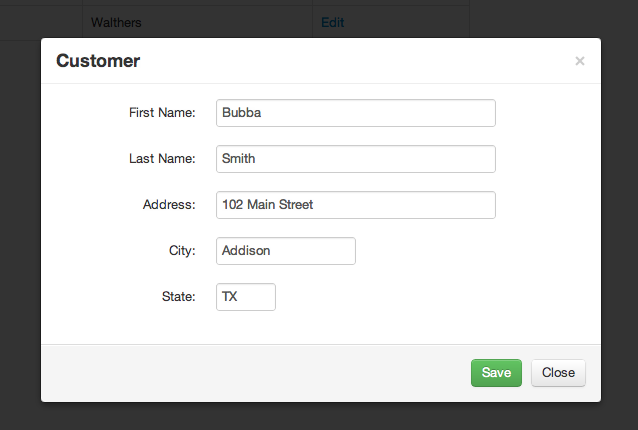Save the customer record
The image size is (638, 430).
pos(496,373)
